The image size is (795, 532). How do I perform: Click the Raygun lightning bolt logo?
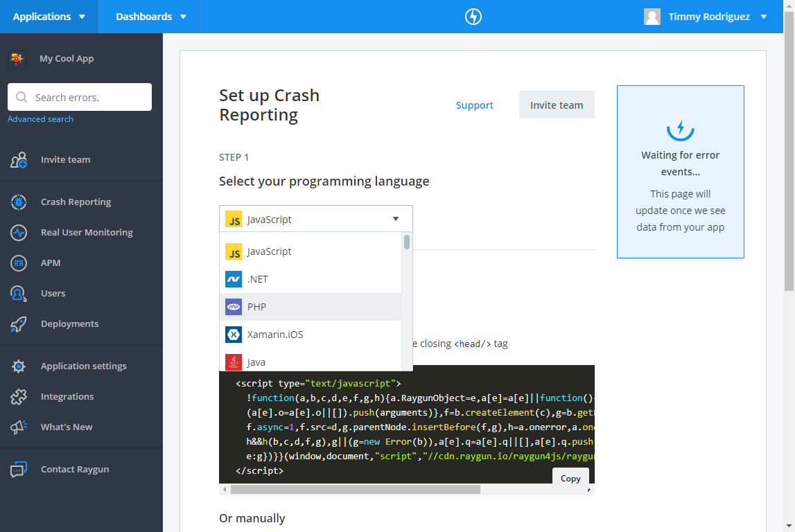tap(473, 17)
